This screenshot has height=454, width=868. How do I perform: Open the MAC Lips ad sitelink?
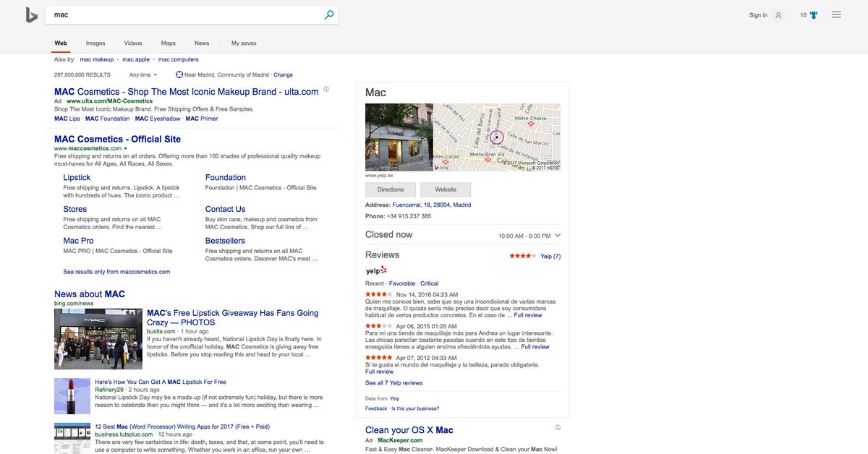pyautogui.click(x=67, y=119)
